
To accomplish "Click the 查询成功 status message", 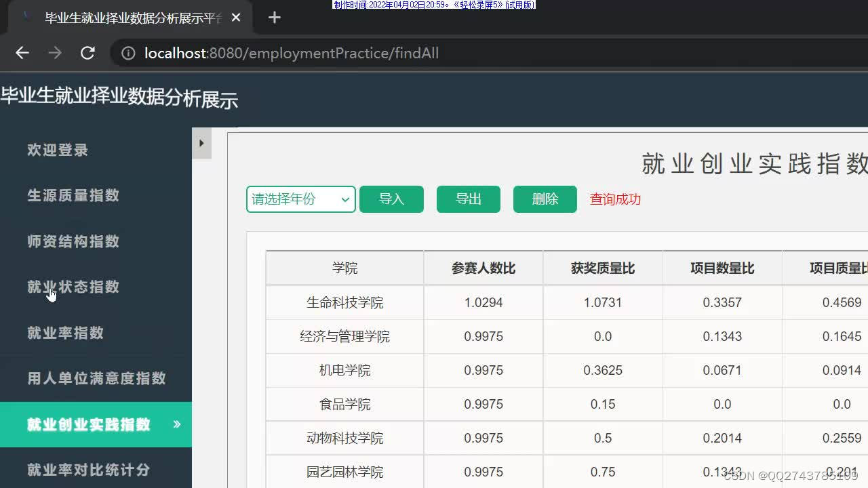I will click(x=615, y=199).
